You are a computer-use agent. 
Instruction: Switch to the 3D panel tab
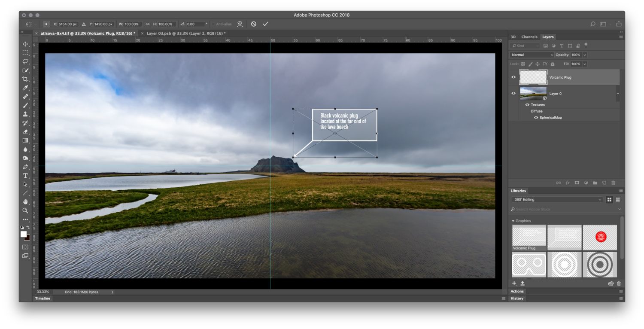point(513,37)
